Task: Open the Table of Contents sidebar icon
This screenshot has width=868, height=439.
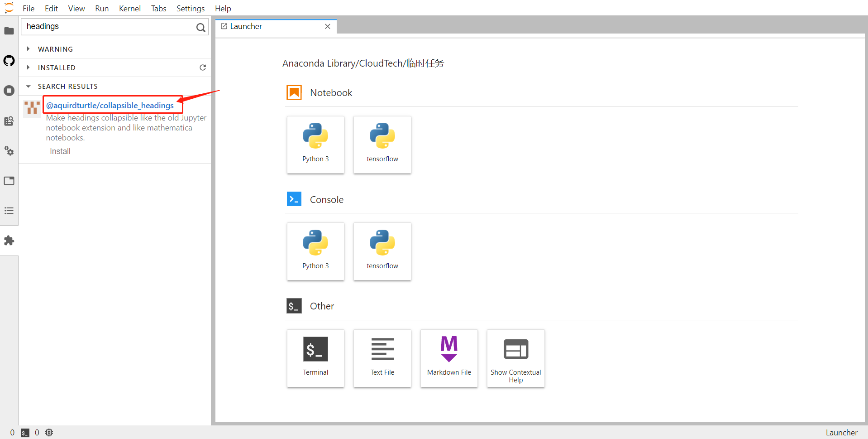Action: coord(9,211)
